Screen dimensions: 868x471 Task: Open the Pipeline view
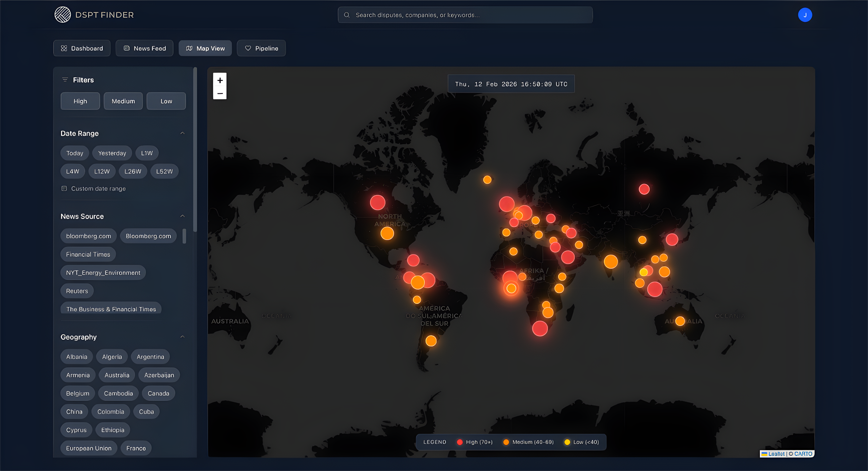[x=261, y=48]
